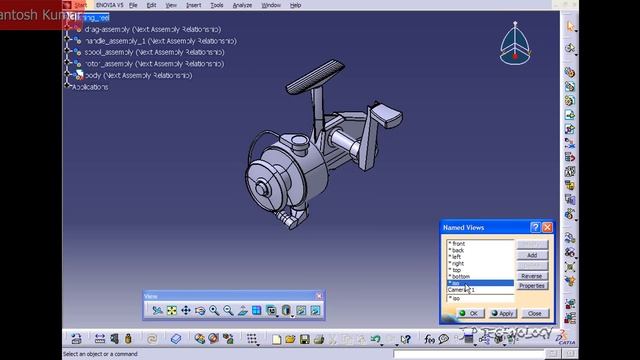Open the Analyze menu
Image resolution: width=640 pixels, height=360 pixels.
(242, 5)
